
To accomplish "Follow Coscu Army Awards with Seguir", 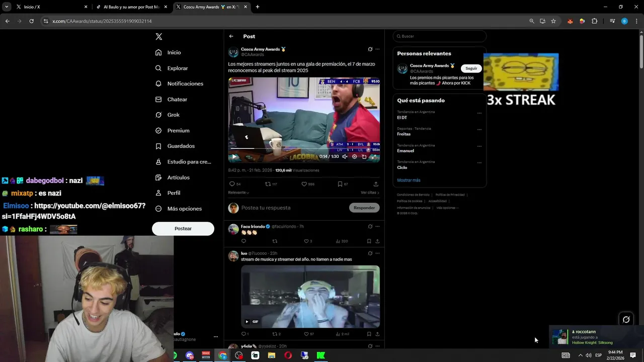I will point(471,68).
